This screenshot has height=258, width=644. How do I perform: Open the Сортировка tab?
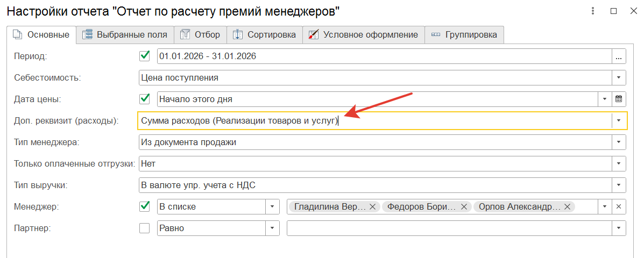265,35
